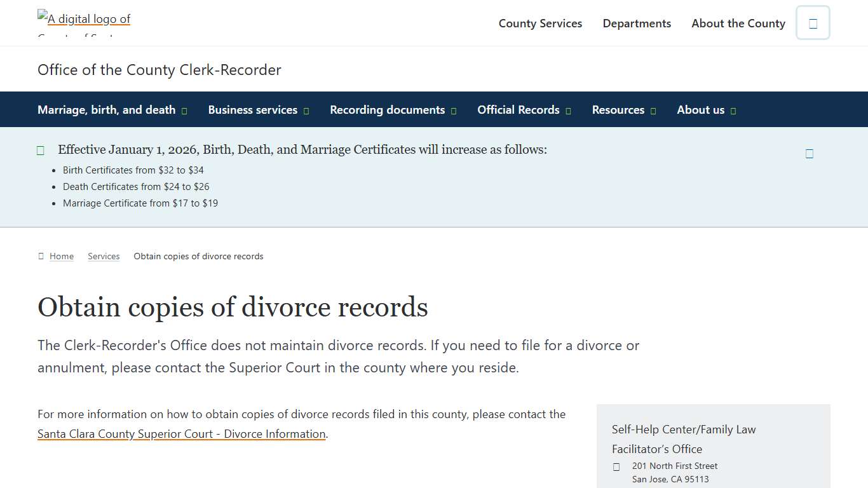Viewport: 868px width, 488px height.
Task: Click the Home breadcrumb link
Action: click(x=61, y=255)
